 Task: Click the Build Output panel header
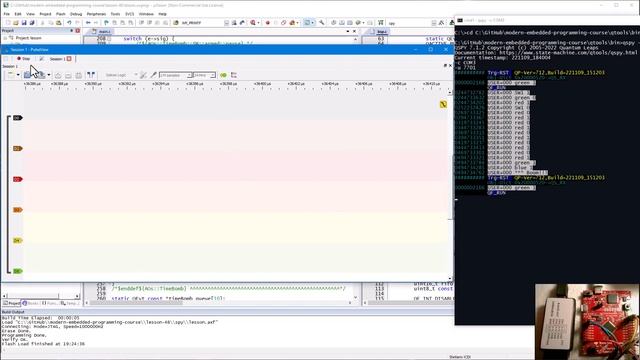pos(227,312)
